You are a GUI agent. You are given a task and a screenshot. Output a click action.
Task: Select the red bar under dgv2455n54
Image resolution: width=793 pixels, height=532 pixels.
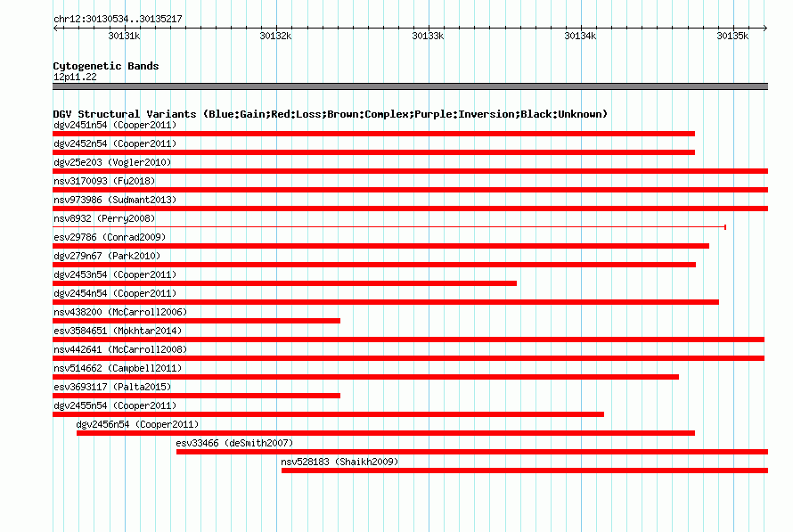pyautogui.click(x=328, y=414)
